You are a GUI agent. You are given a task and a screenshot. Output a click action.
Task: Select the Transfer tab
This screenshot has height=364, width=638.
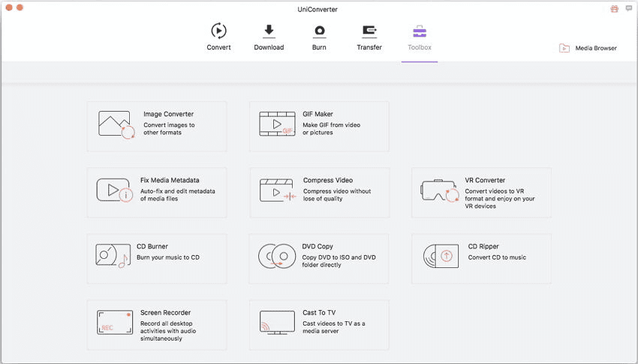pyautogui.click(x=369, y=37)
